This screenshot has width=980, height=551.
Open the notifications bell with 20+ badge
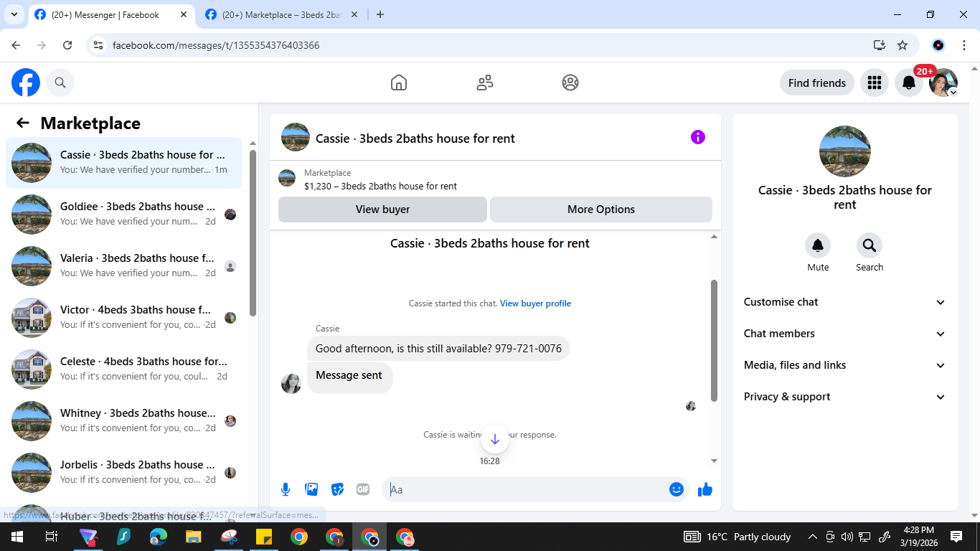coord(908,83)
